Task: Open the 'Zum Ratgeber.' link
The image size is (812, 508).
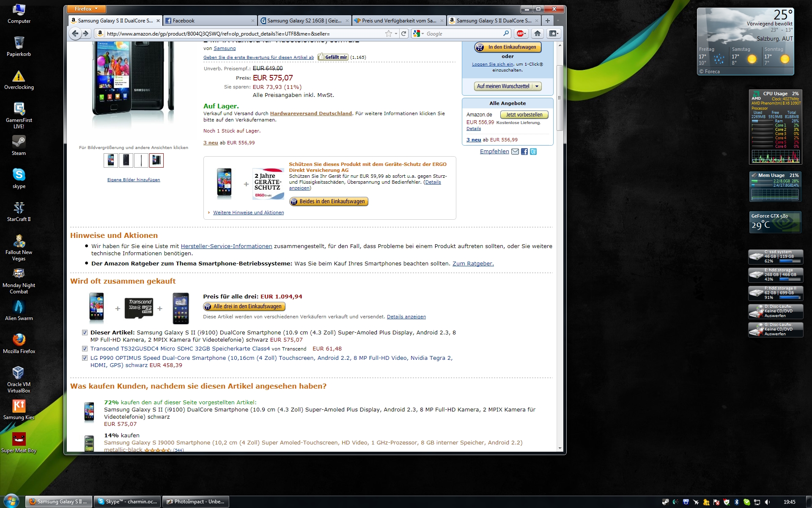Action: [473, 263]
